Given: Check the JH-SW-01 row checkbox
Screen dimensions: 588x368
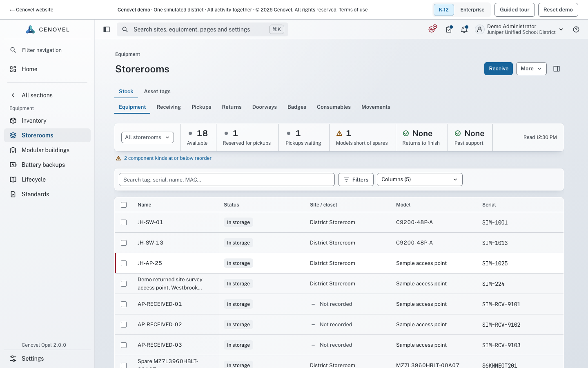Looking at the screenshot, I should click(x=124, y=222).
